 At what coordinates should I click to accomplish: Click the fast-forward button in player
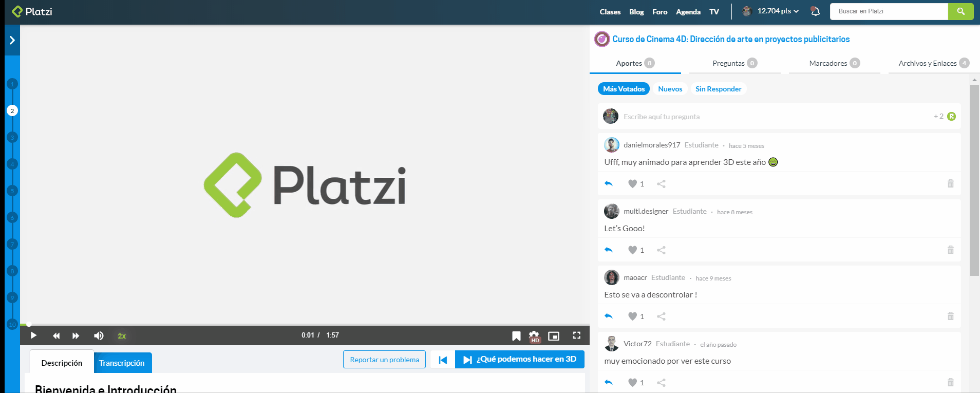(76, 335)
